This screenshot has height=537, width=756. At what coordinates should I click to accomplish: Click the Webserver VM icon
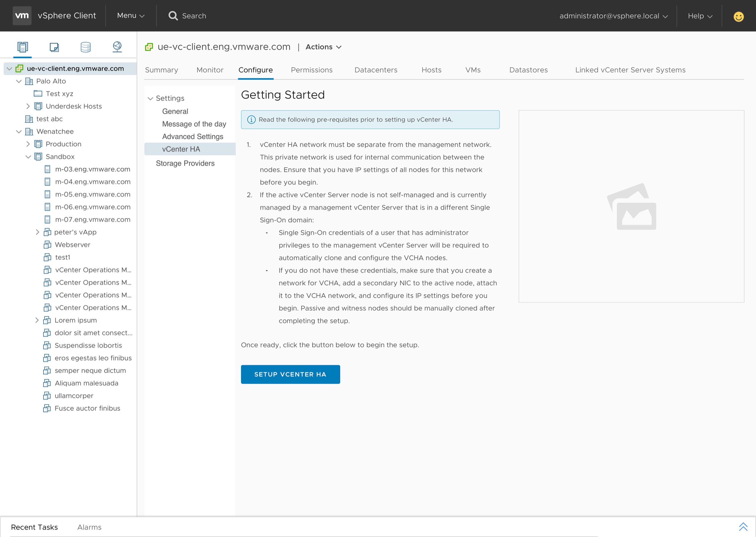(x=47, y=245)
